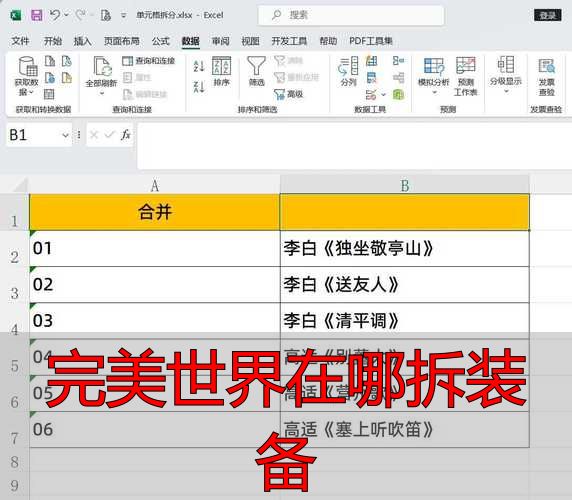Click the 全部刷新 refresh icon

[x=102, y=66]
